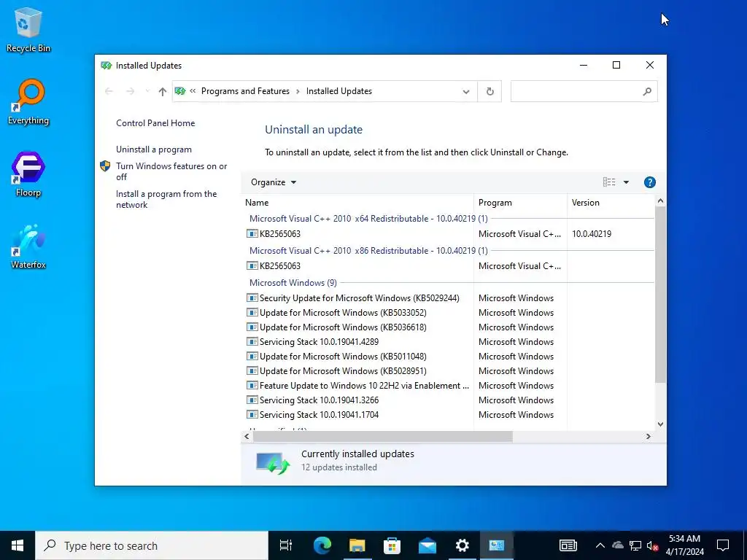Open News and interests widget
Screen dimensions: 747x560
(x=568, y=545)
